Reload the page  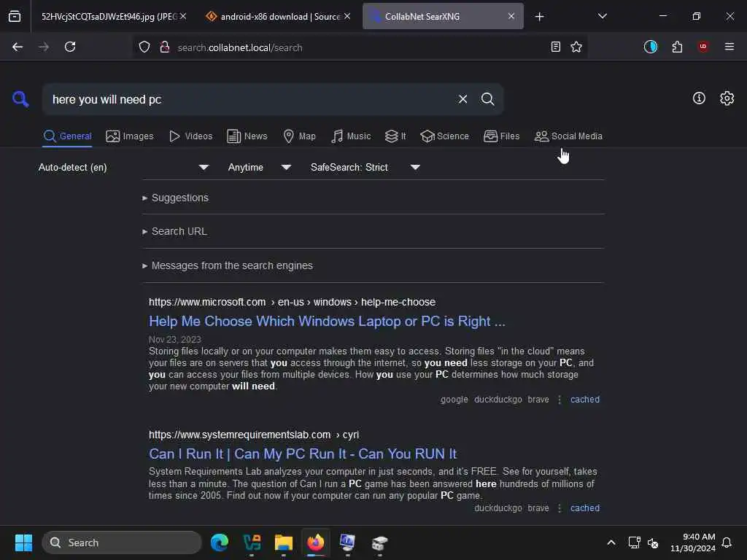70,47
